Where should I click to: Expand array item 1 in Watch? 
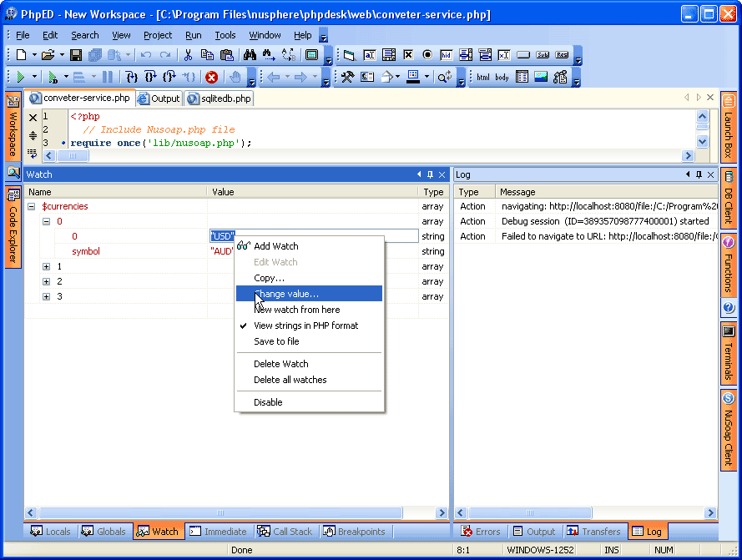tap(47, 266)
